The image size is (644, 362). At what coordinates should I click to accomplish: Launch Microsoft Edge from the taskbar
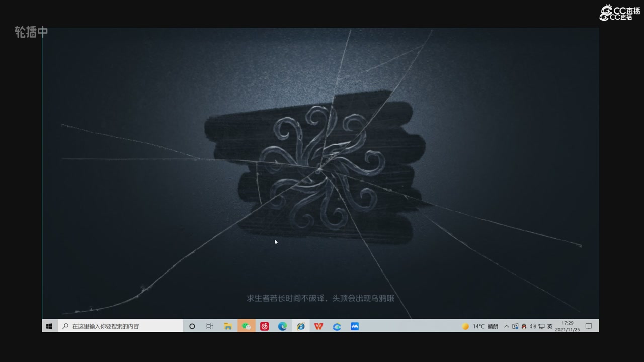pos(282,326)
